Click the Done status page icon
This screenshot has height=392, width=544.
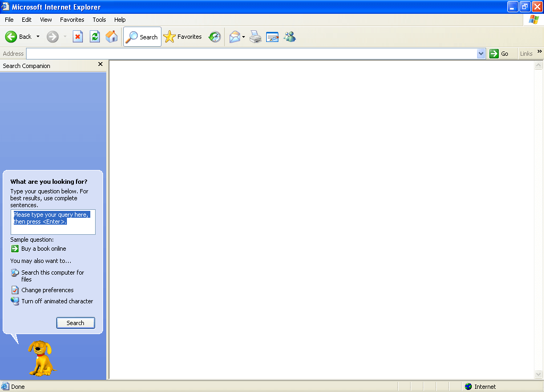point(5,386)
